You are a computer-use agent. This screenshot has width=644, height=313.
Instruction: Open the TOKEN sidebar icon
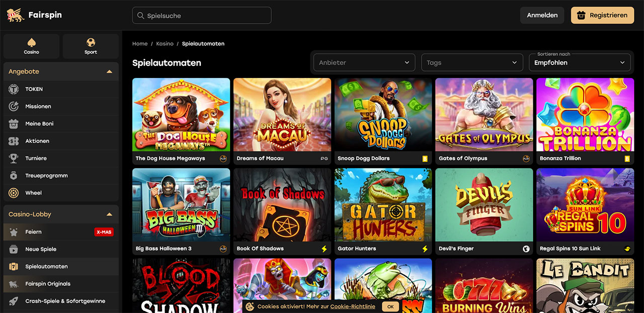coord(14,89)
